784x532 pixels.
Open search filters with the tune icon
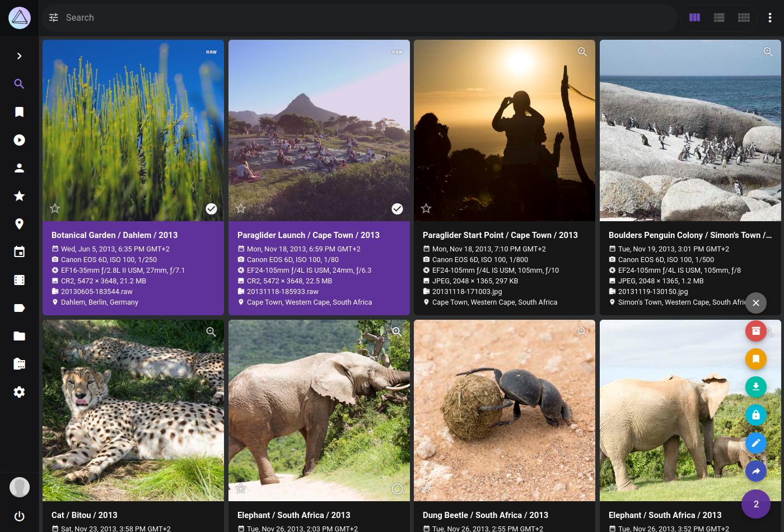point(53,17)
